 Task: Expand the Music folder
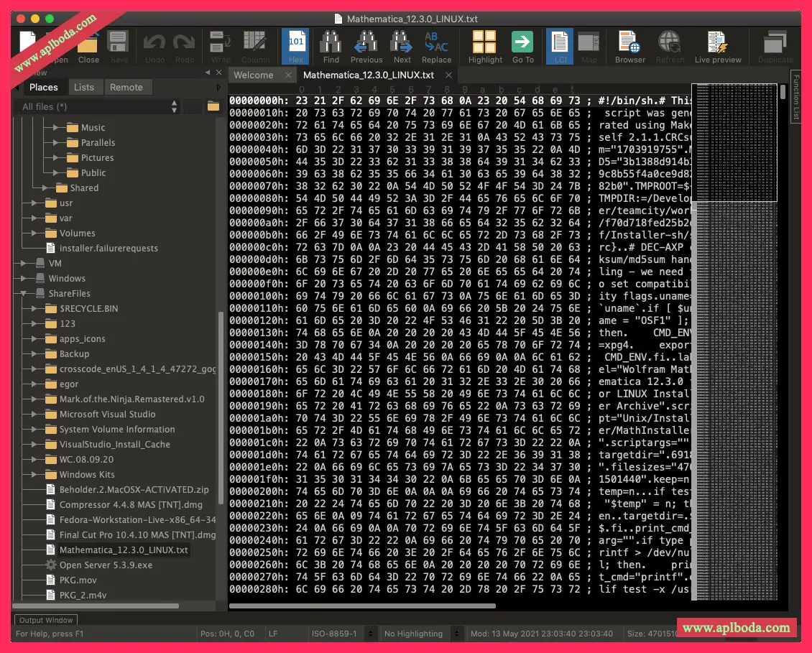55,127
